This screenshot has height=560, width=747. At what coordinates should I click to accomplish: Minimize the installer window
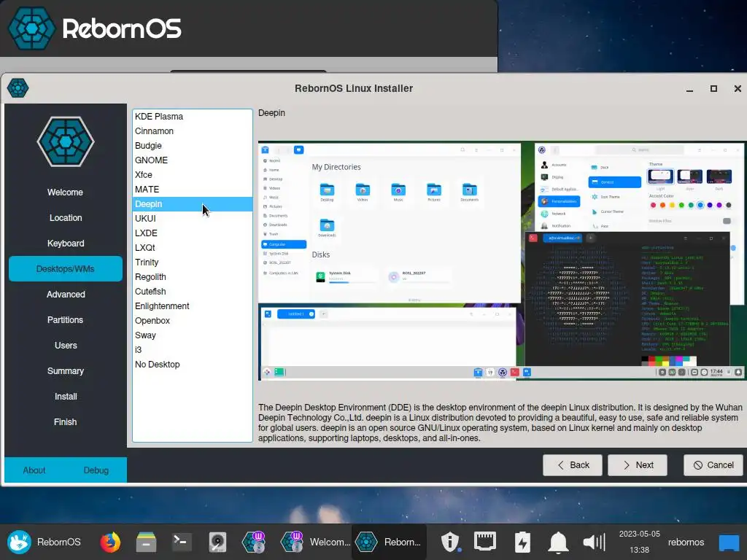(689, 88)
